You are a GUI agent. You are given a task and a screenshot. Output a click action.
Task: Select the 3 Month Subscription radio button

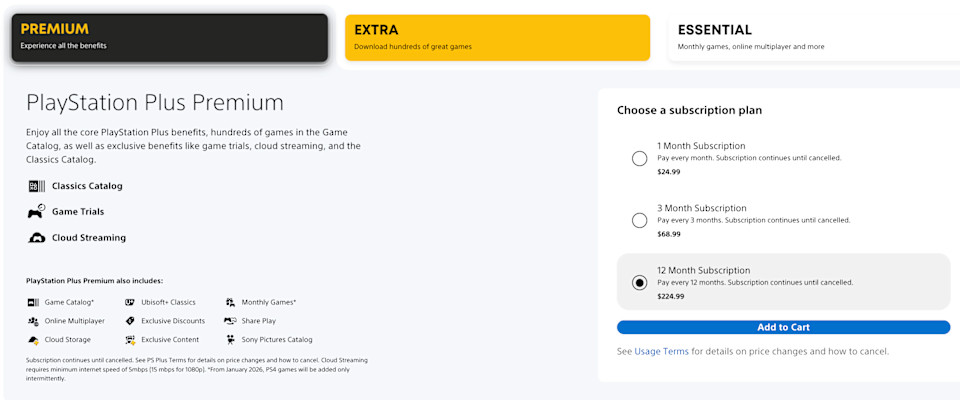coord(639,221)
